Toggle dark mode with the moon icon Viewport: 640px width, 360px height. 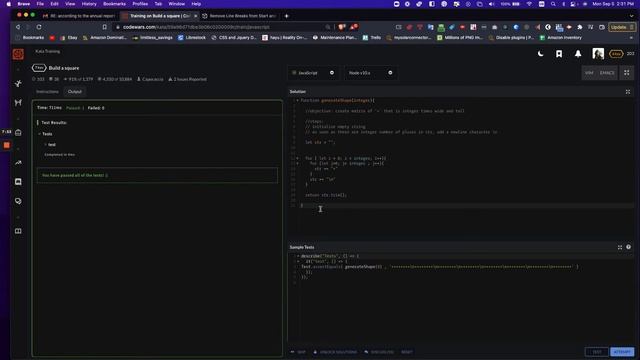coord(540,53)
